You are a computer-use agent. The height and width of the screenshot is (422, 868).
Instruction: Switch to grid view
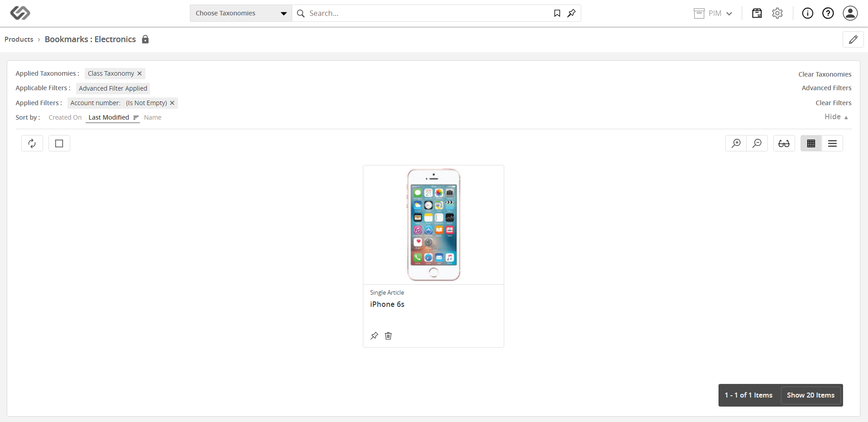coord(811,143)
